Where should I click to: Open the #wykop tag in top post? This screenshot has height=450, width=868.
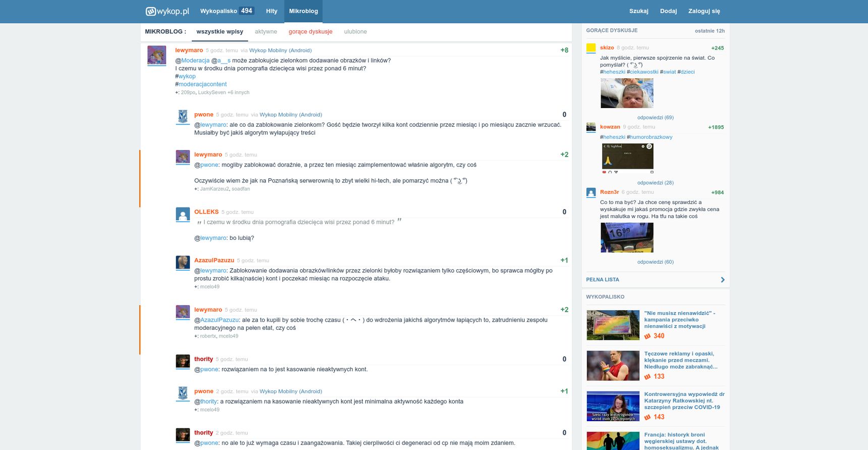187,76
